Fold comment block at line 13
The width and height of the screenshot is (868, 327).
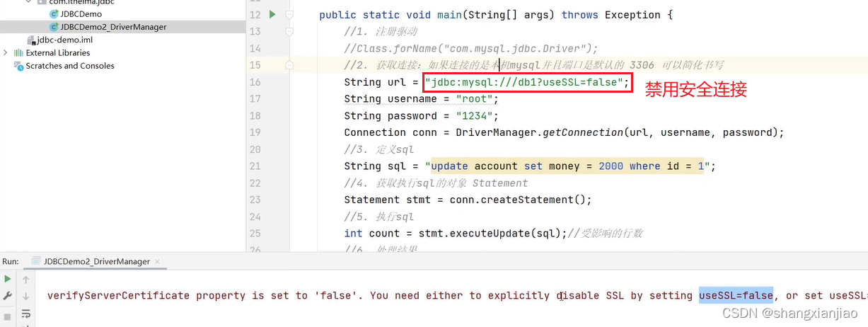coord(289,31)
